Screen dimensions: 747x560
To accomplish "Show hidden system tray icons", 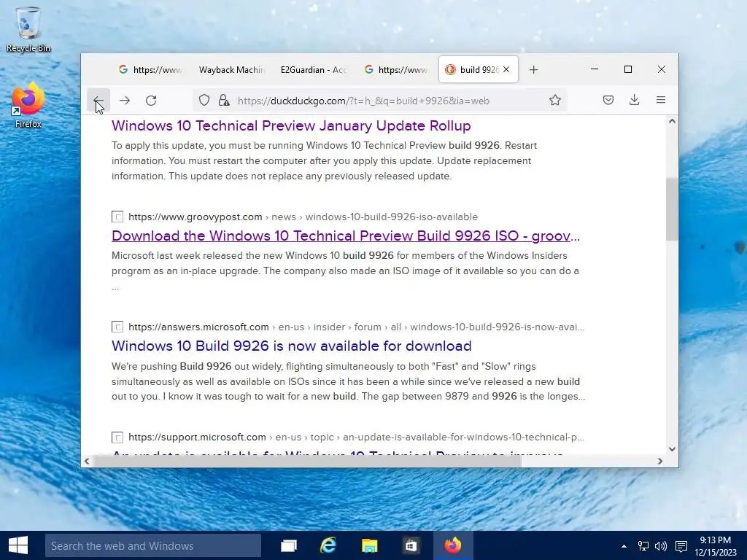I will (624, 545).
